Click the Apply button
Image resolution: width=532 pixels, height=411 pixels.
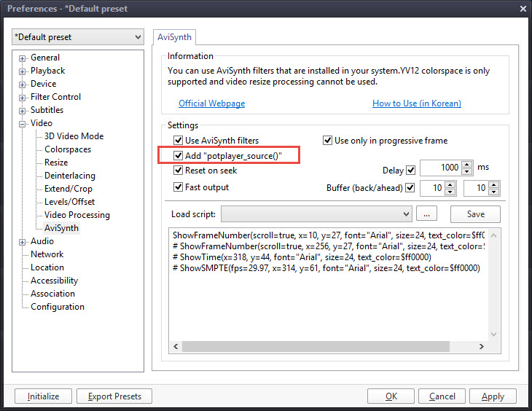[493, 396]
